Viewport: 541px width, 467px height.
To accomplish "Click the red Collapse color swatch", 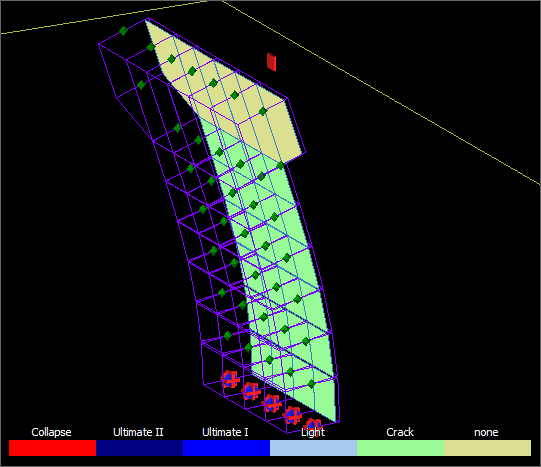I will click(x=52, y=448).
